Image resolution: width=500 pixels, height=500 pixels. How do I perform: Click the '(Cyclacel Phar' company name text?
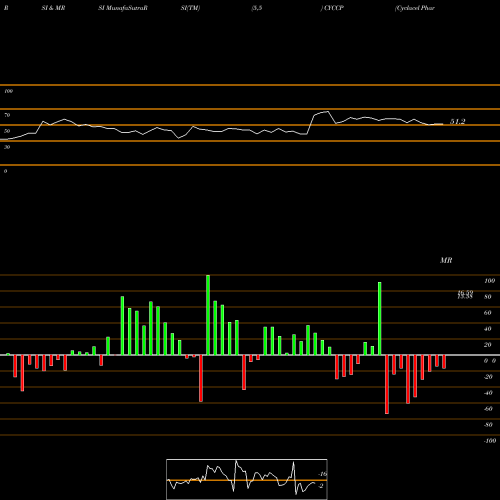pyautogui.click(x=415, y=8)
